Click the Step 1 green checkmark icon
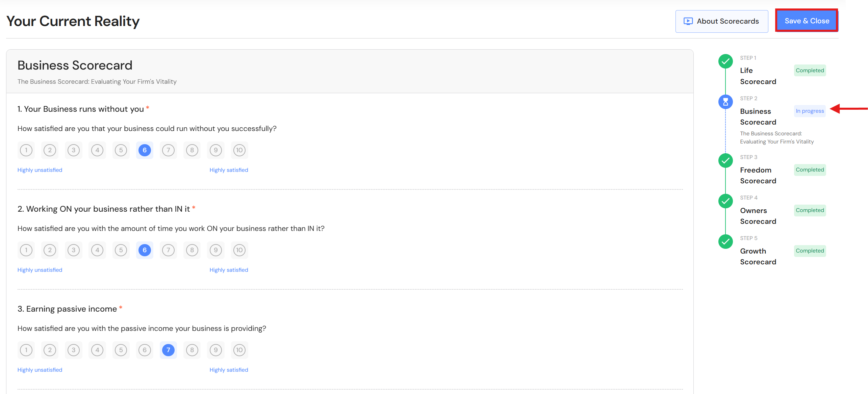This screenshot has height=394, width=868. (725, 61)
